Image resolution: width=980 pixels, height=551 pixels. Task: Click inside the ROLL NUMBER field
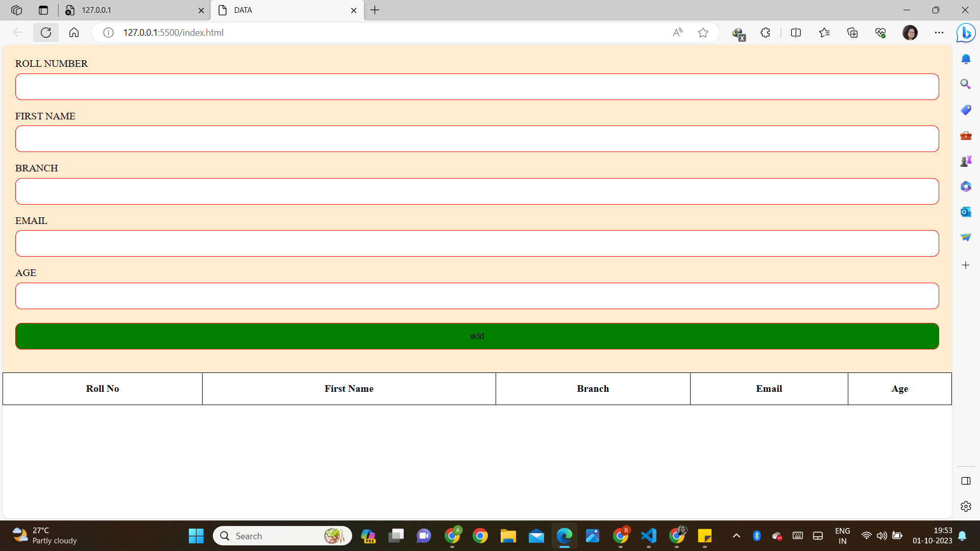click(x=477, y=86)
